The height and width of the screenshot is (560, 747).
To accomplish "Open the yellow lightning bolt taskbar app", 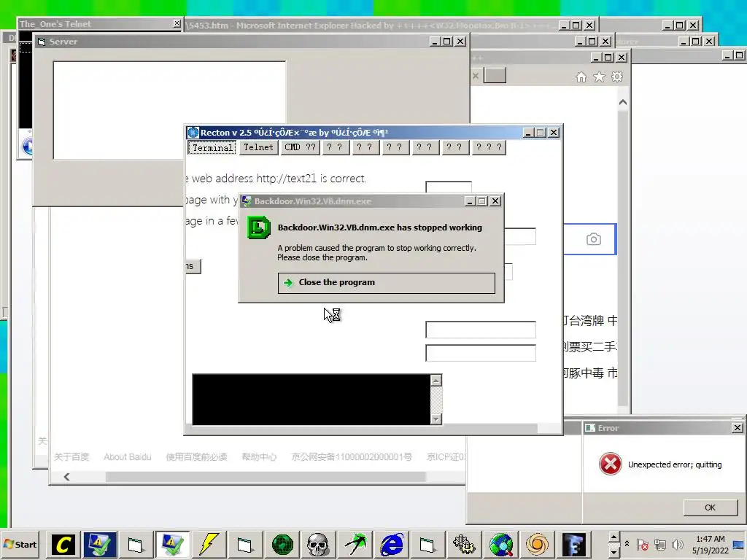I will [209, 544].
